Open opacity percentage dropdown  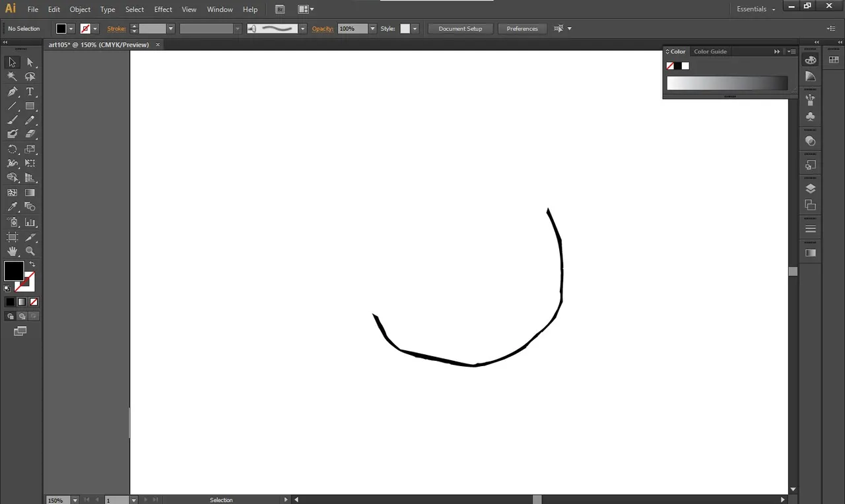372,28
